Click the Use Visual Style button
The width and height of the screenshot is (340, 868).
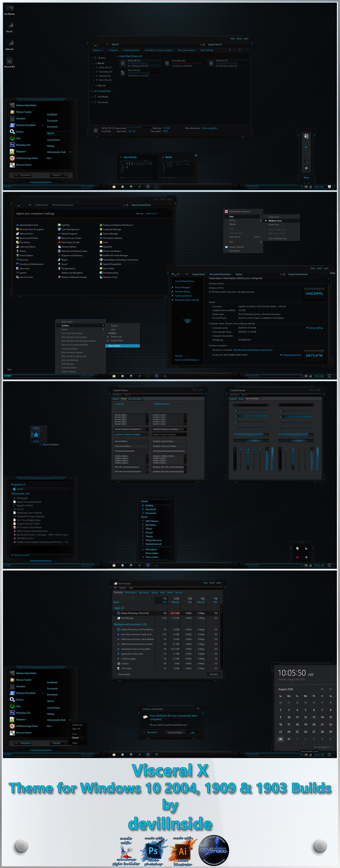click(175, 733)
